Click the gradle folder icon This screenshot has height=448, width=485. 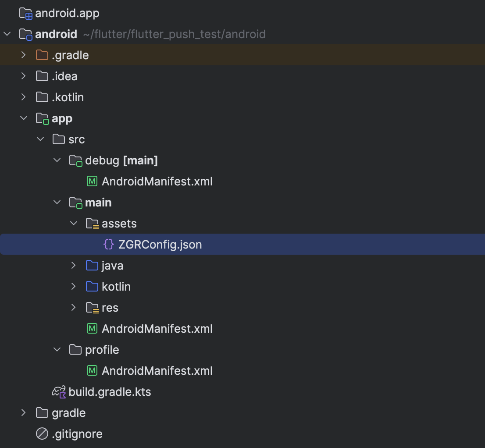[42, 412]
